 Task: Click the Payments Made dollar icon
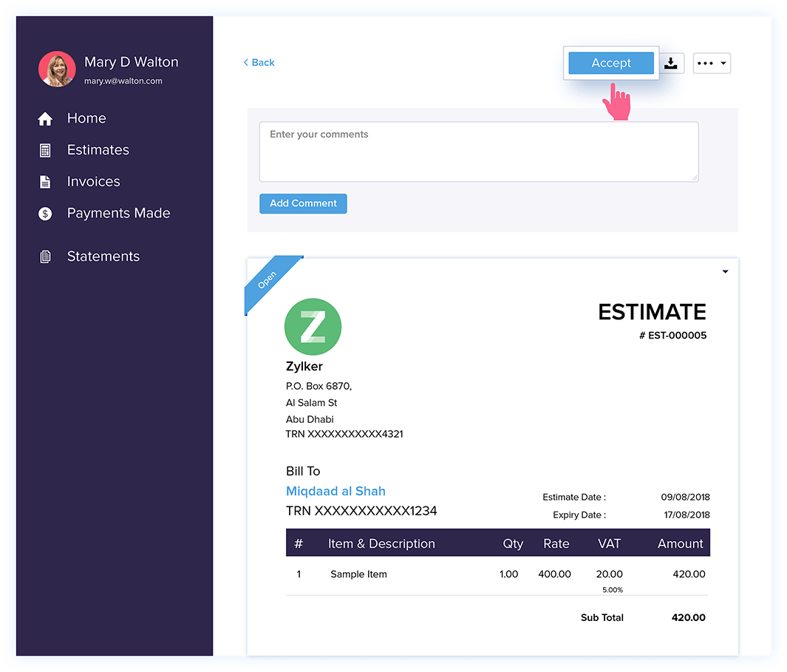click(x=45, y=214)
